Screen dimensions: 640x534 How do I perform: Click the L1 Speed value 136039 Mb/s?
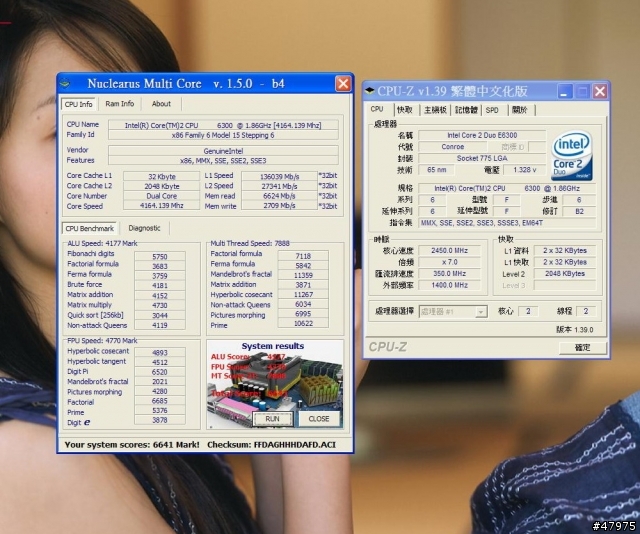tap(279, 176)
